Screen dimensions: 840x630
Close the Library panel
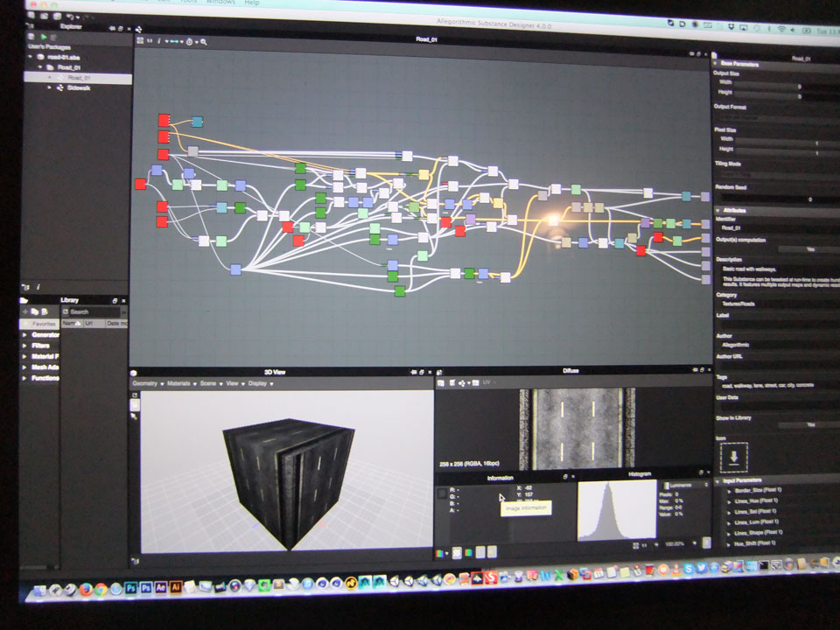click(123, 300)
